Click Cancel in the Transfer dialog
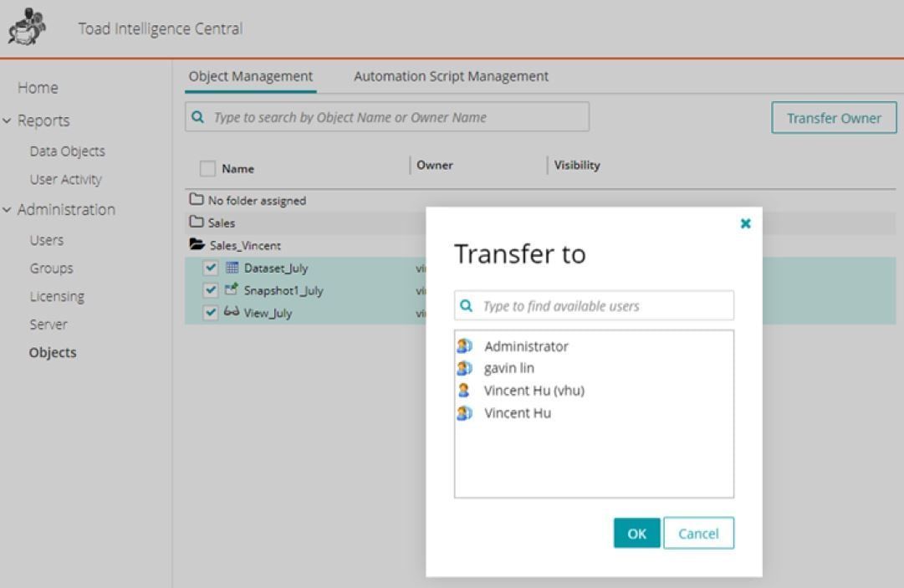Screen dimensions: 904x588 699,534
